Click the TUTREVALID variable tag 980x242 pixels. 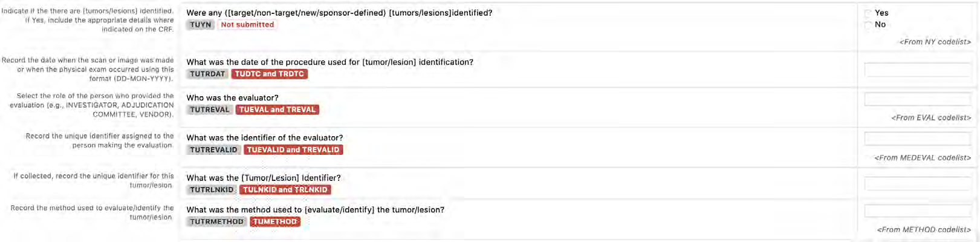(213, 149)
